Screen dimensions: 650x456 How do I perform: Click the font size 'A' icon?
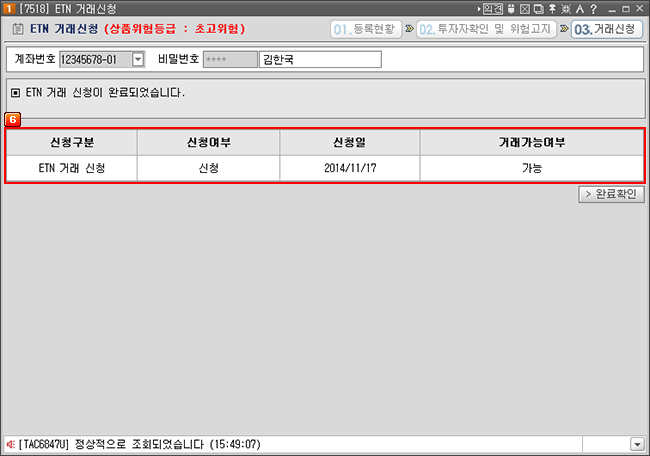pos(580,9)
